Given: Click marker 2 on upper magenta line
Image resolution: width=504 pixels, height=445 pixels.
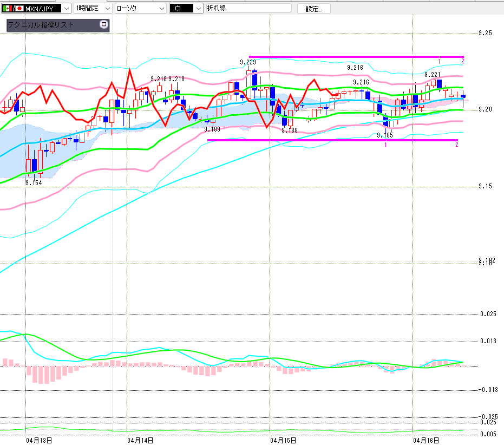Looking at the screenshot, I should click(462, 61).
